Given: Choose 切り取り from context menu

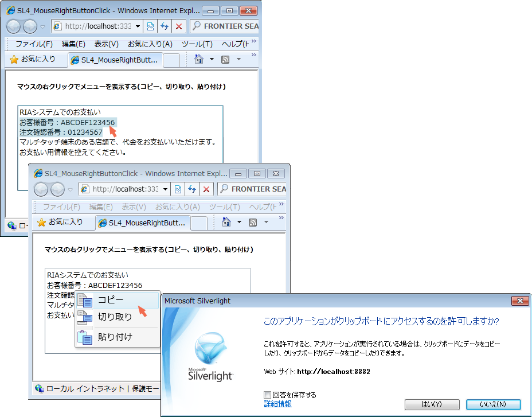Looking at the screenshot, I should coord(118,317).
